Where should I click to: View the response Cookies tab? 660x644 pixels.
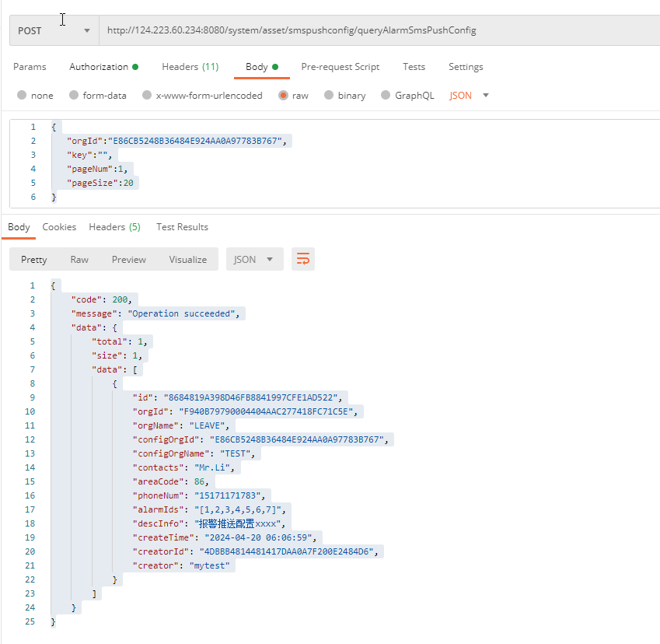point(59,227)
